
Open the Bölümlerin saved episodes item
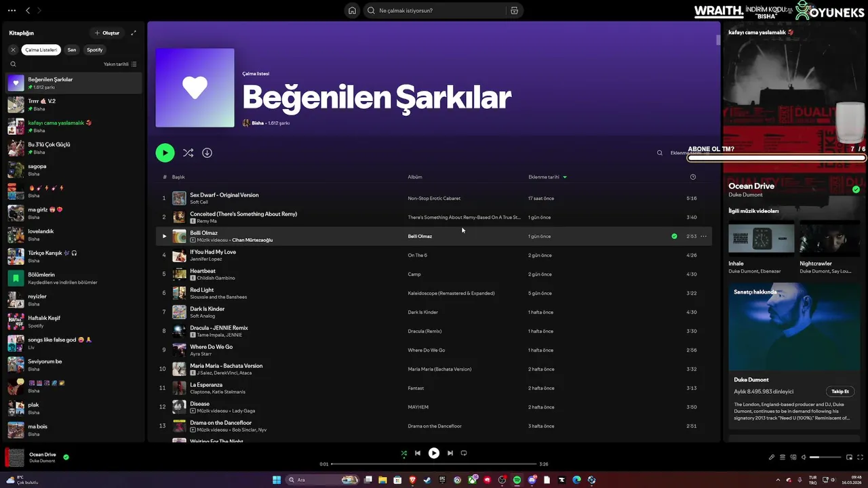(x=74, y=278)
